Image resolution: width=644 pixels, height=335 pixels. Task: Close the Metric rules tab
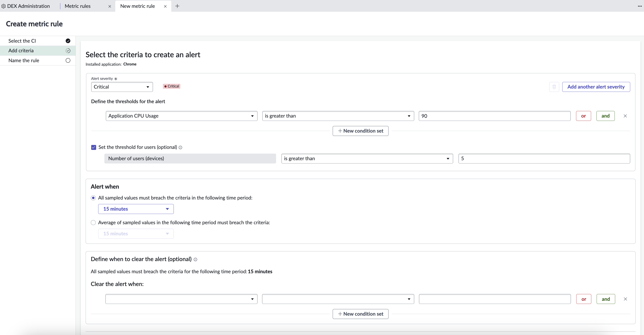[x=110, y=7]
